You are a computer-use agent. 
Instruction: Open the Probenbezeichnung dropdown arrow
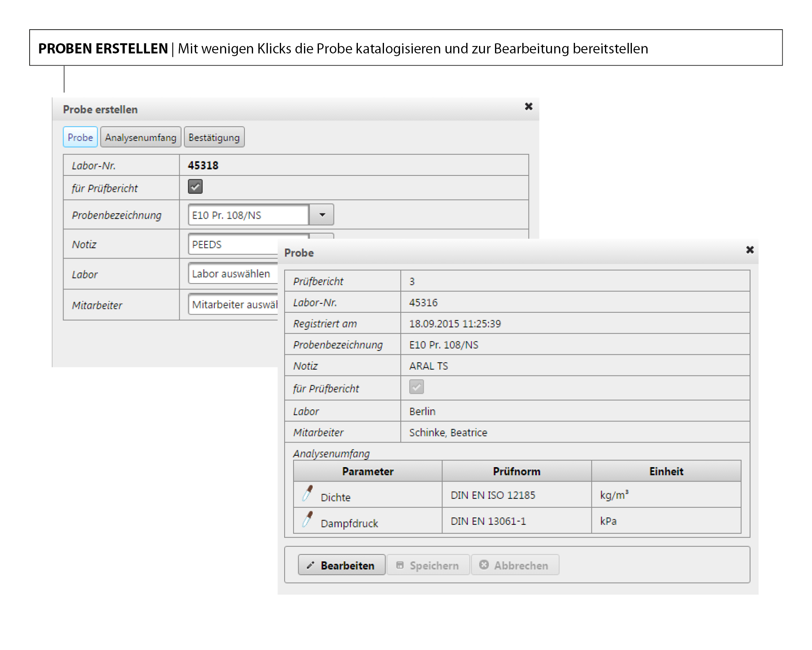(322, 215)
